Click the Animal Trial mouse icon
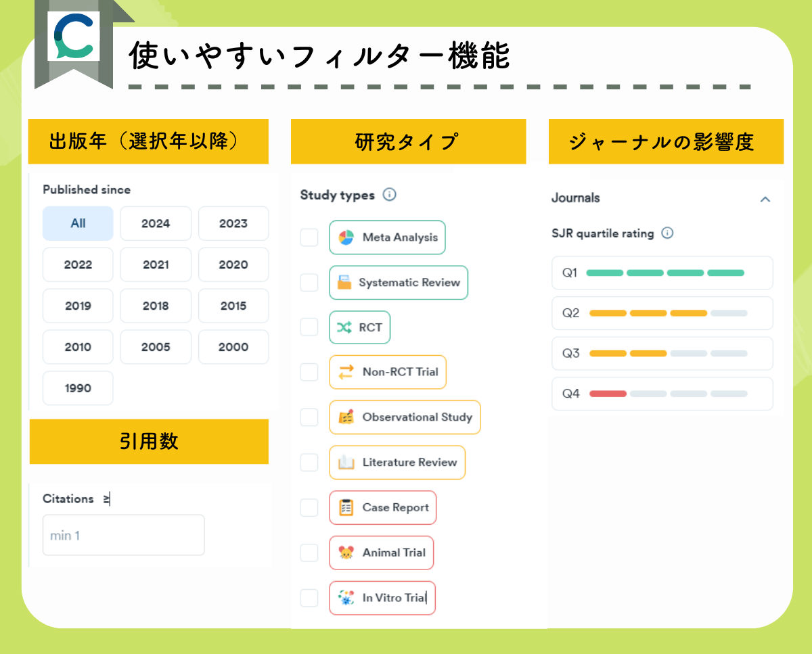The width and height of the screenshot is (812, 654). (x=346, y=553)
